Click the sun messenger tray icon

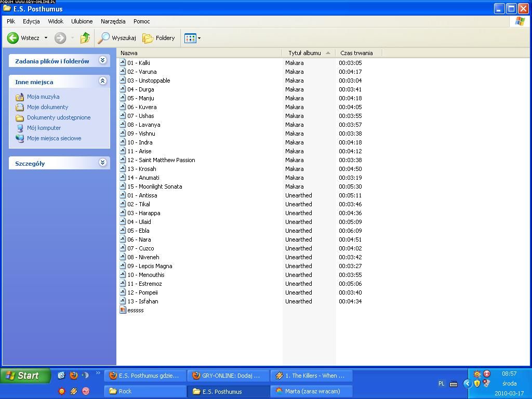477,374
